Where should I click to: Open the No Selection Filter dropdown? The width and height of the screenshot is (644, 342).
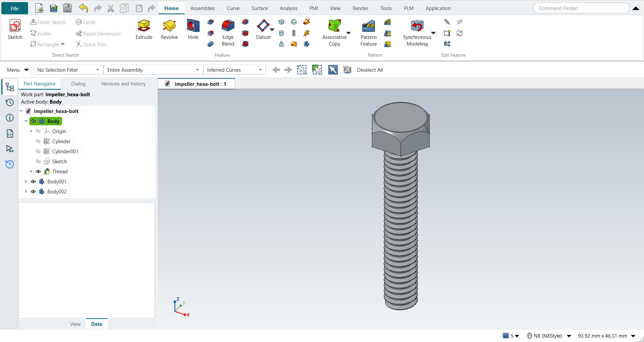click(68, 70)
